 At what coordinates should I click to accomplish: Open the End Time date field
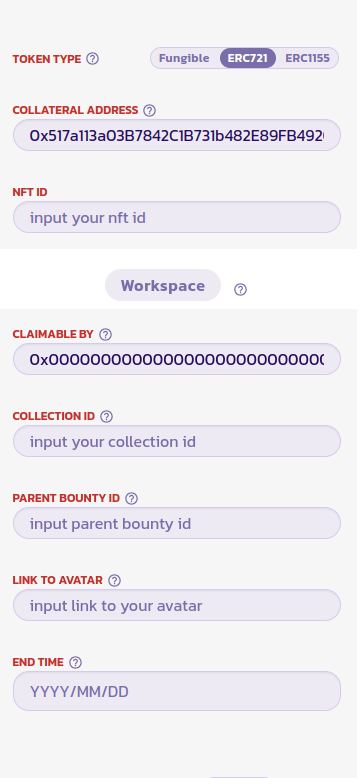(x=177, y=691)
